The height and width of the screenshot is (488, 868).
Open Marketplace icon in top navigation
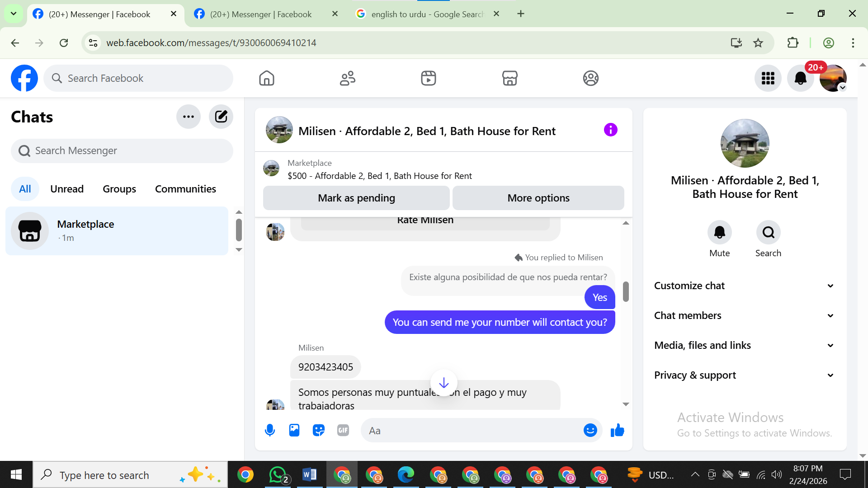[509, 78]
